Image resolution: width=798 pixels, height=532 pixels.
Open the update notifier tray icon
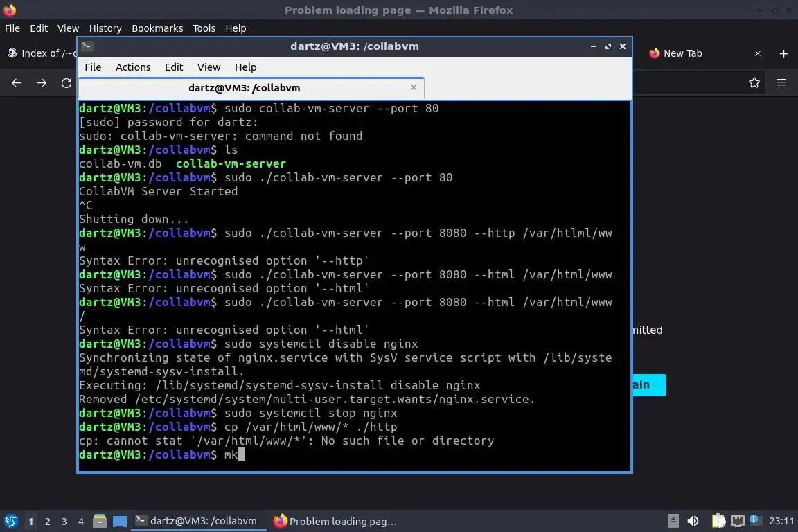coord(755,520)
